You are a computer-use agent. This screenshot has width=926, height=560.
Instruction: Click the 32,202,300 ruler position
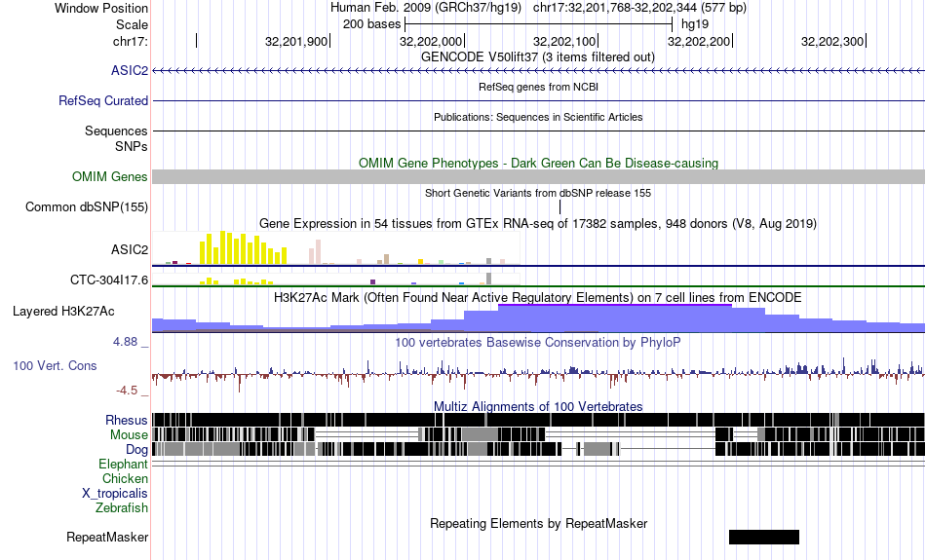pos(832,41)
